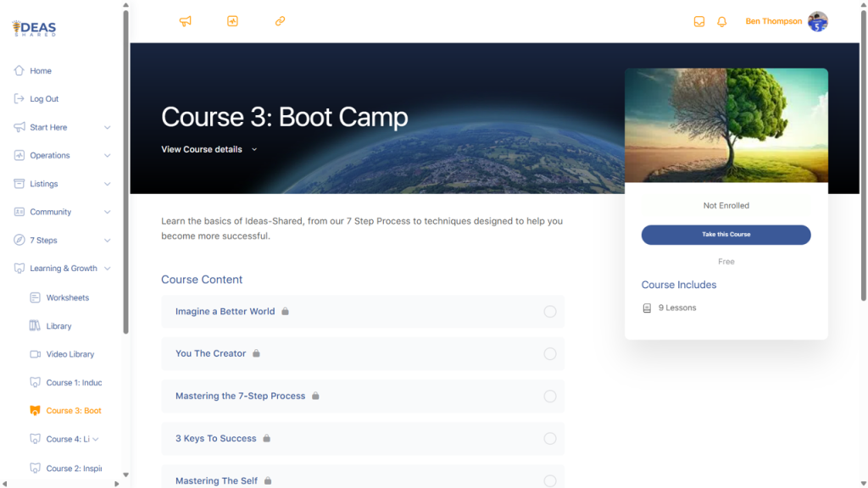Click the lock icon beside 3 Keys To Success
The image size is (868, 488).
[x=267, y=438]
